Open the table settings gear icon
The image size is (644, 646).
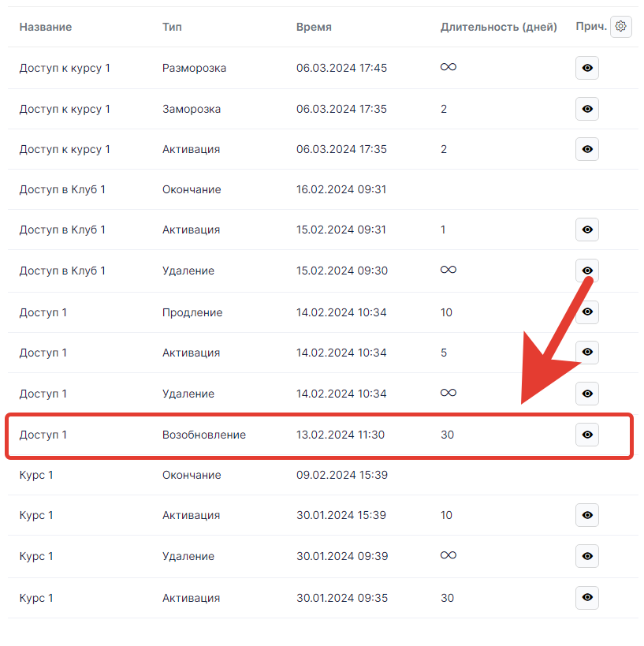click(x=620, y=27)
